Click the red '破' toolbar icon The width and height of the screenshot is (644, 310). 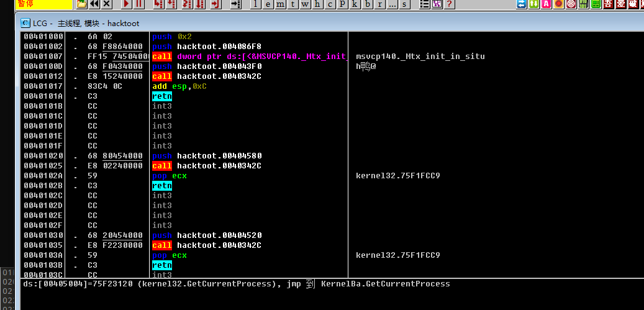click(x=633, y=4)
